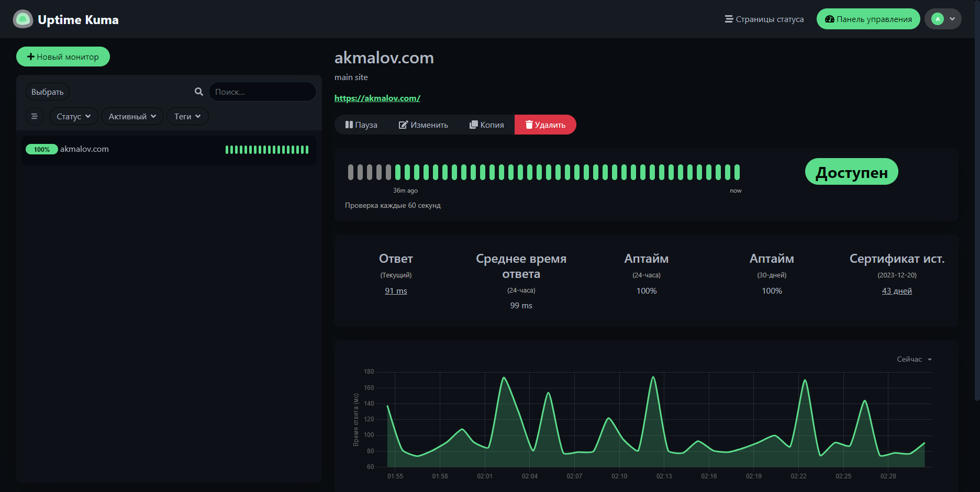Click the Сертификат ист. heading
The height and width of the screenshot is (492, 980).
(x=897, y=259)
